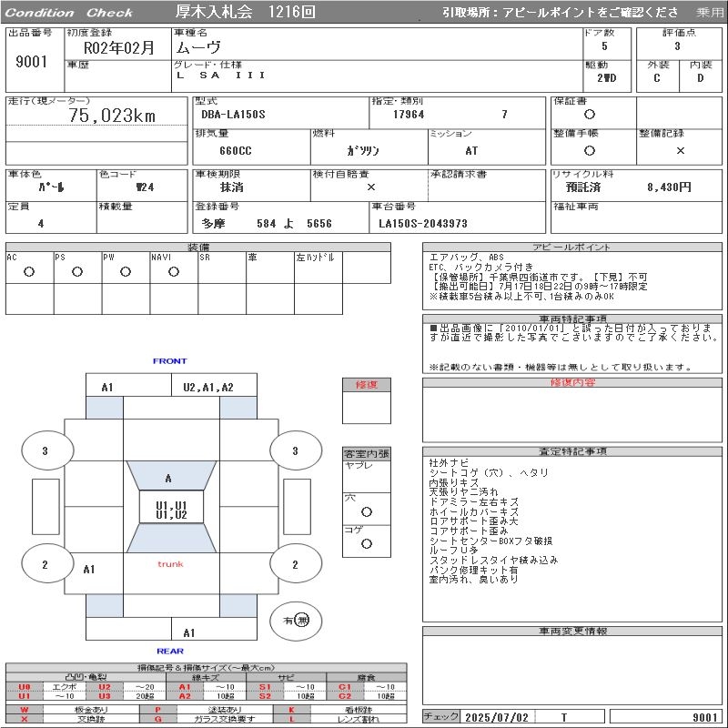Screen dimensions: 728x728
Task: Click inspection note 社外ナビ
Action: pyautogui.click(x=449, y=463)
